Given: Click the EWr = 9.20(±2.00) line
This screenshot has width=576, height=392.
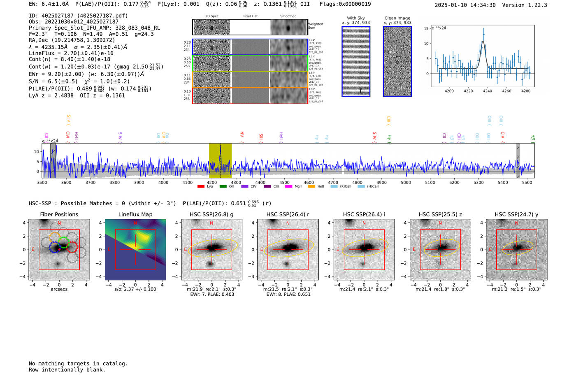Looking at the screenshot, I should pyautogui.click(x=86, y=74).
